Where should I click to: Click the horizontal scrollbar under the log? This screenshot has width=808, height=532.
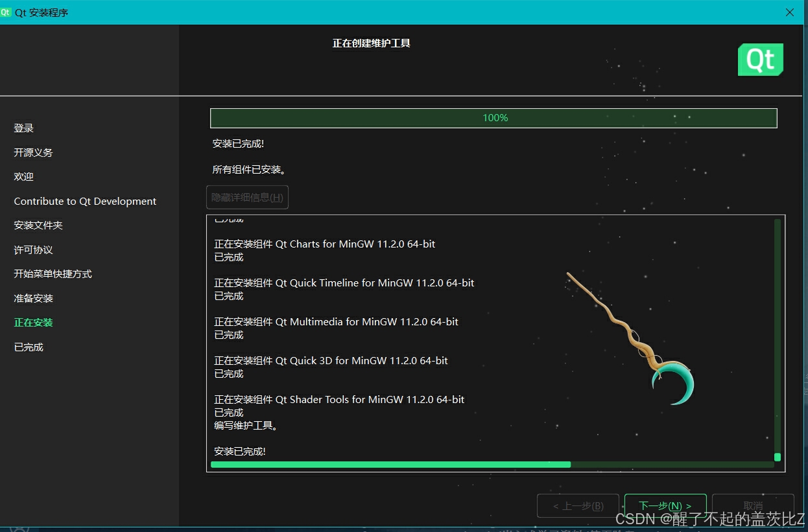click(492, 465)
